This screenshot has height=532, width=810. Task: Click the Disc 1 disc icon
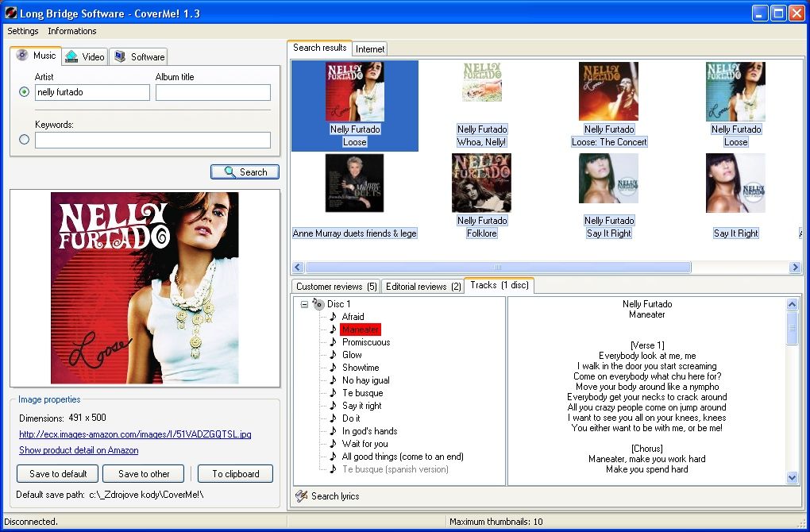point(318,303)
